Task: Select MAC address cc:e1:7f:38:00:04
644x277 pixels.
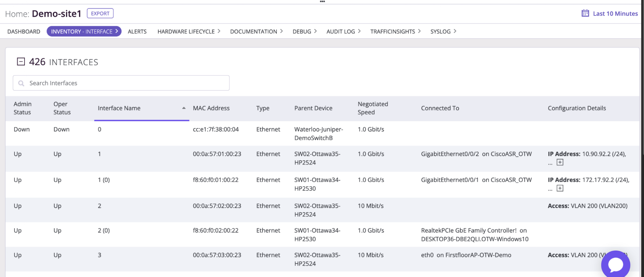Action: 216,129
